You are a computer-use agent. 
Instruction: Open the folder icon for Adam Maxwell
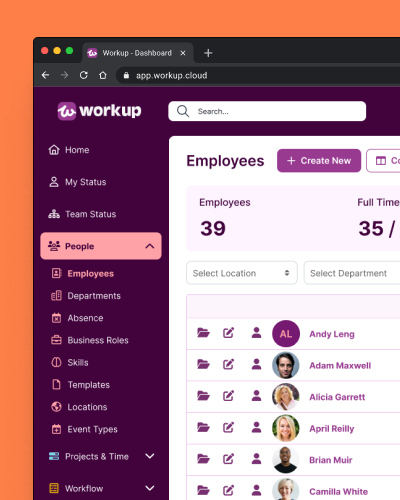(203, 364)
